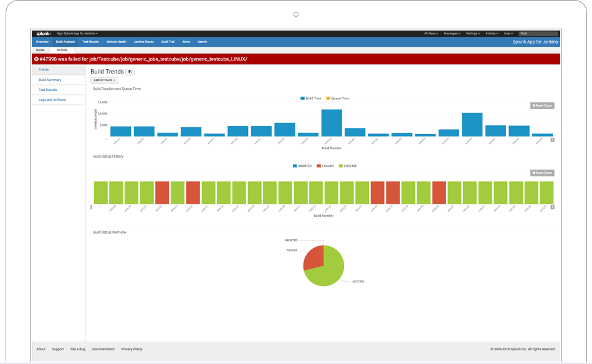Click first red failure bar in status history

(x=162, y=193)
